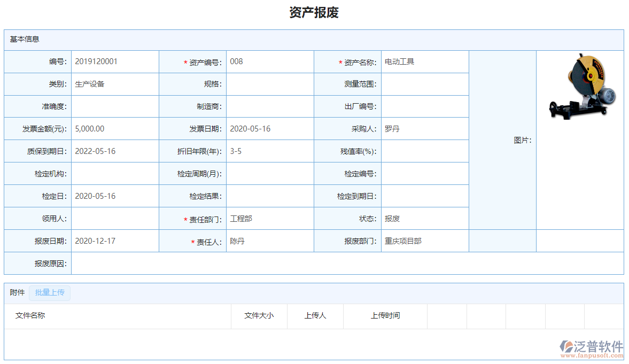Image resolution: width=629 pixels, height=364 pixels.
Task: Click the 编号 field showing 2019120001
Action: pos(114,62)
